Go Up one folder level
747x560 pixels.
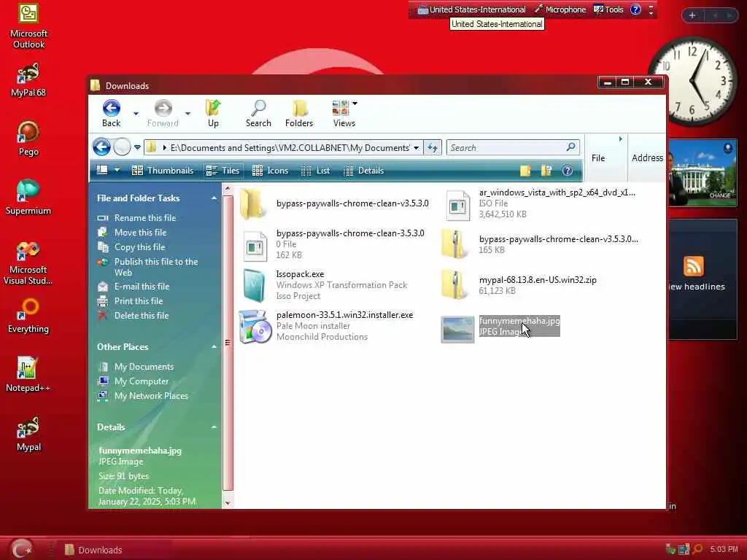click(x=213, y=113)
